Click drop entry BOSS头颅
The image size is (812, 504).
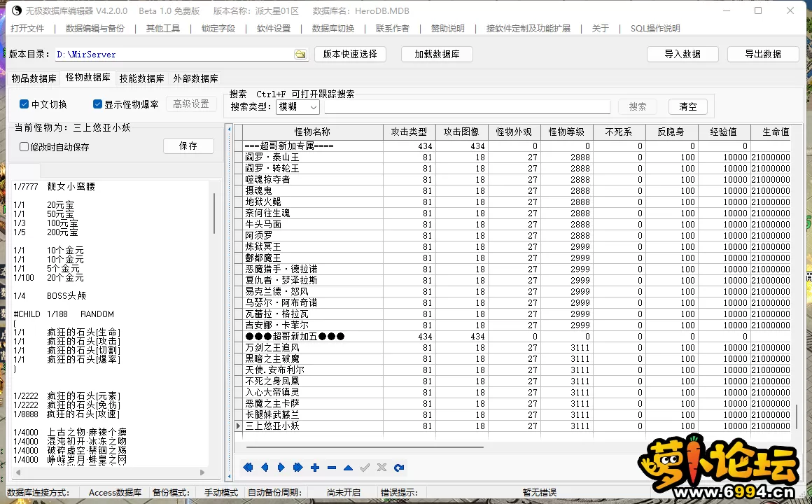(66, 296)
